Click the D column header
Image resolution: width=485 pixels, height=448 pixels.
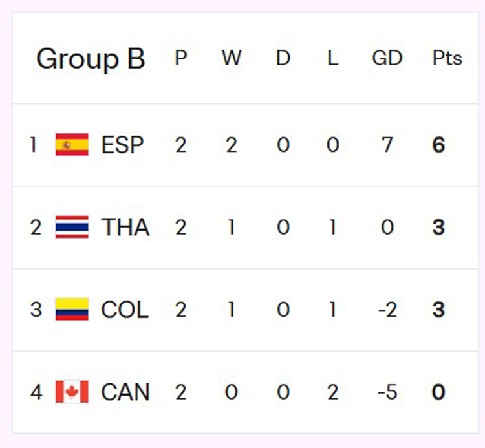(x=283, y=59)
